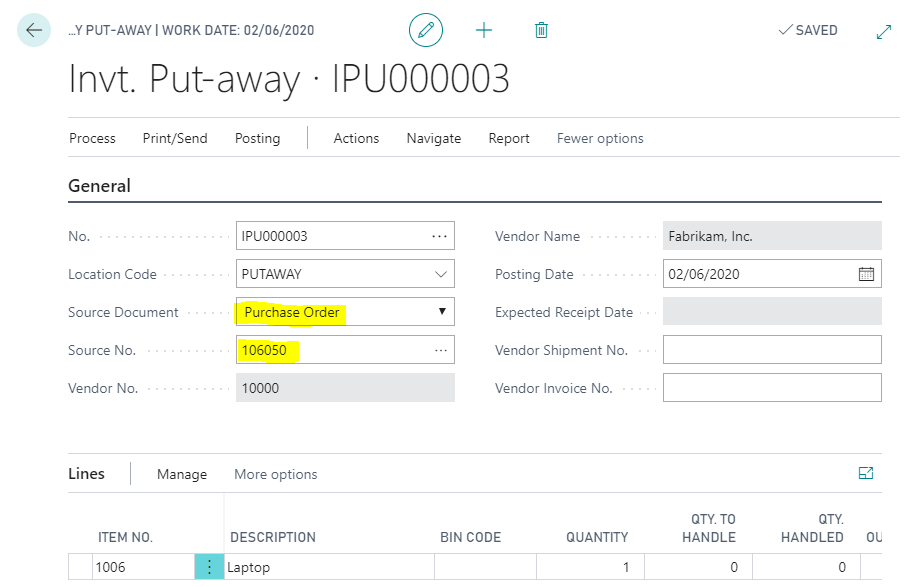915x587 pixels.
Task: Click the back arrow icon
Action: [x=34, y=30]
